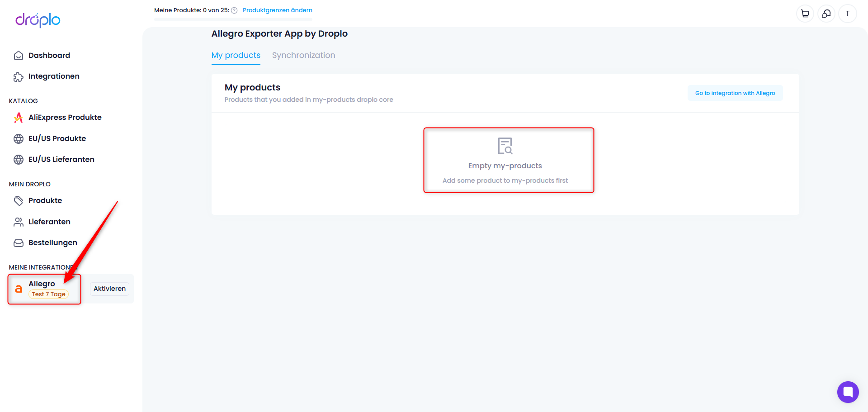868x412 pixels.
Task: Switch to the Synchronization tab
Action: (x=304, y=55)
